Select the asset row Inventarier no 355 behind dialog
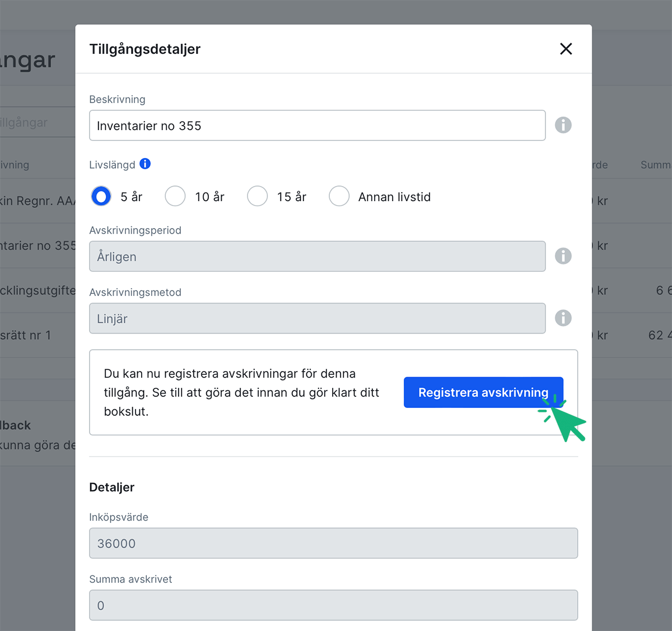Image resolution: width=672 pixels, height=631 pixels. [x=39, y=245]
